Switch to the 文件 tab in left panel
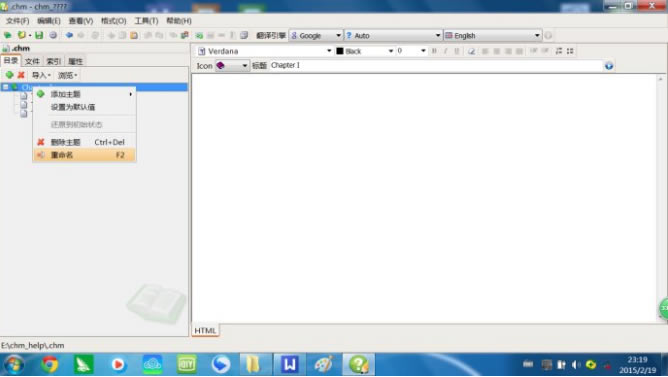668x377 pixels. [32, 61]
